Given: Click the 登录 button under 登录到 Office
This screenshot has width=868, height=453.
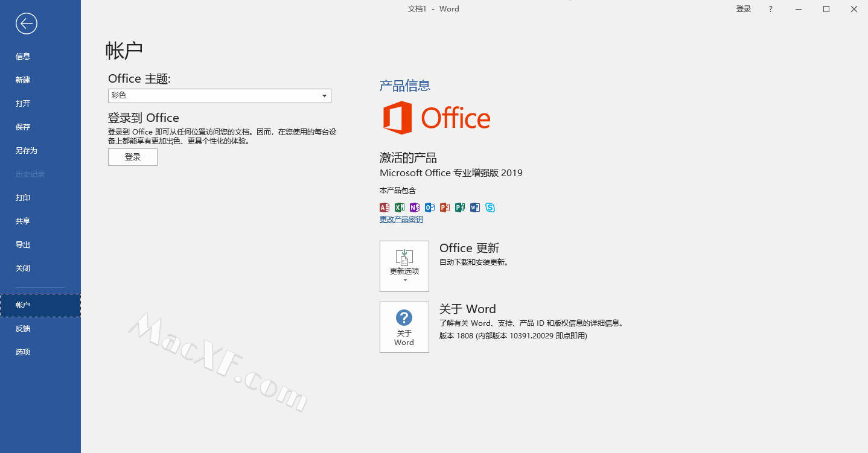Looking at the screenshot, I should (x=133, y=157).
